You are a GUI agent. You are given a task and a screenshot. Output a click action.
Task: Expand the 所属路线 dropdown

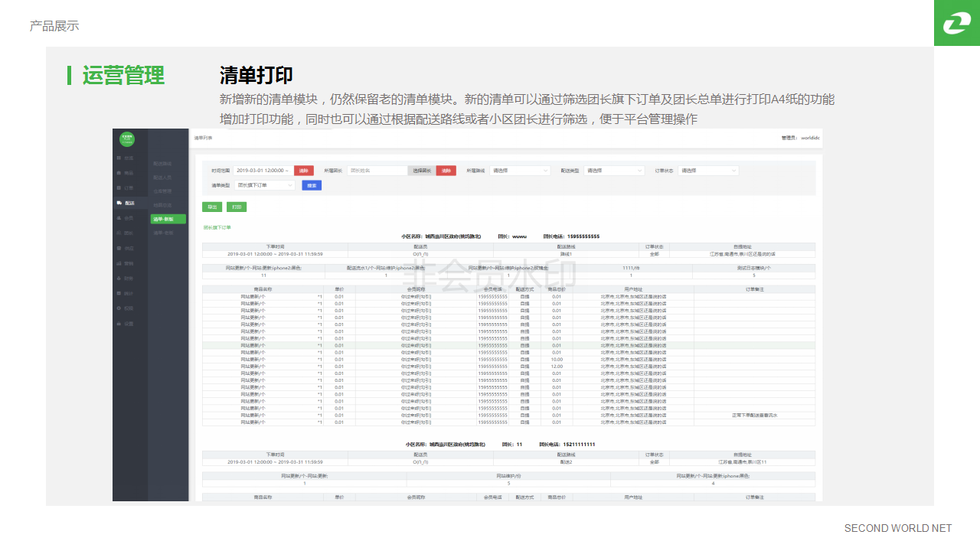tap(520, 171)
